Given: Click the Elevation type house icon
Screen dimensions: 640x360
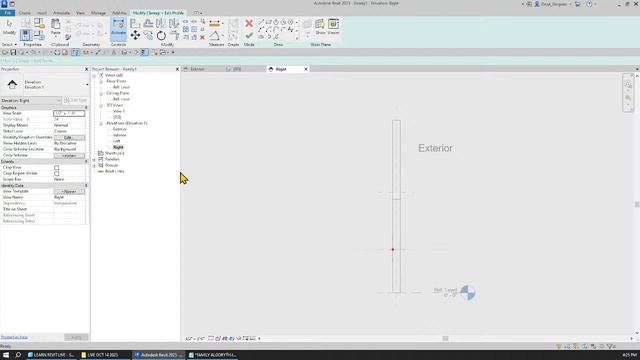Looking at the screenshot, I should pos(12,84).
